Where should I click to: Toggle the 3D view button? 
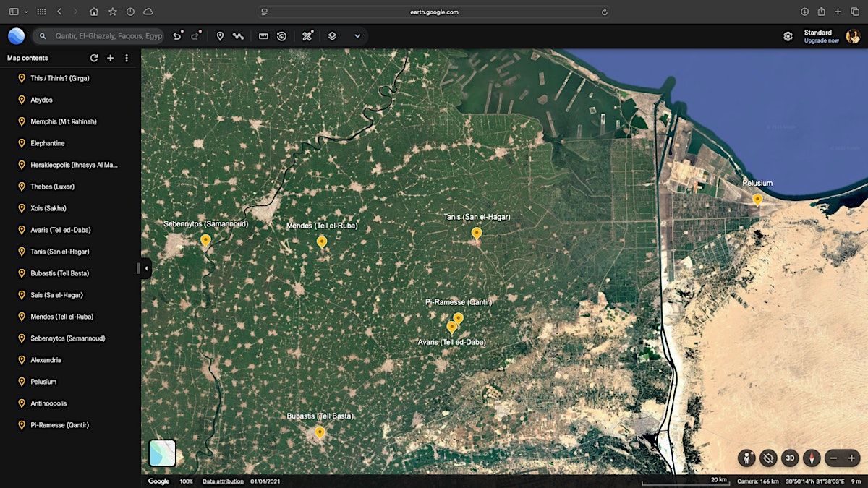[x=790, y=458]
